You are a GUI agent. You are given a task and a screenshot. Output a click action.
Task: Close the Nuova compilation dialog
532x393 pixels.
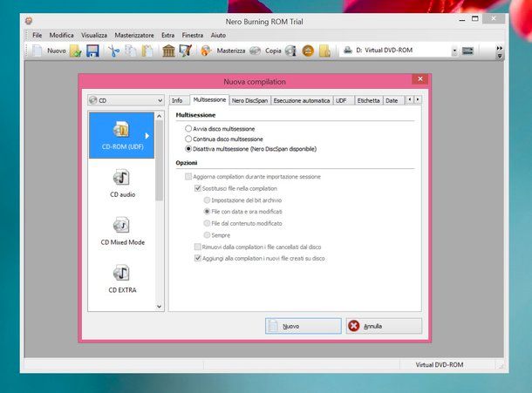coord(420,79)
